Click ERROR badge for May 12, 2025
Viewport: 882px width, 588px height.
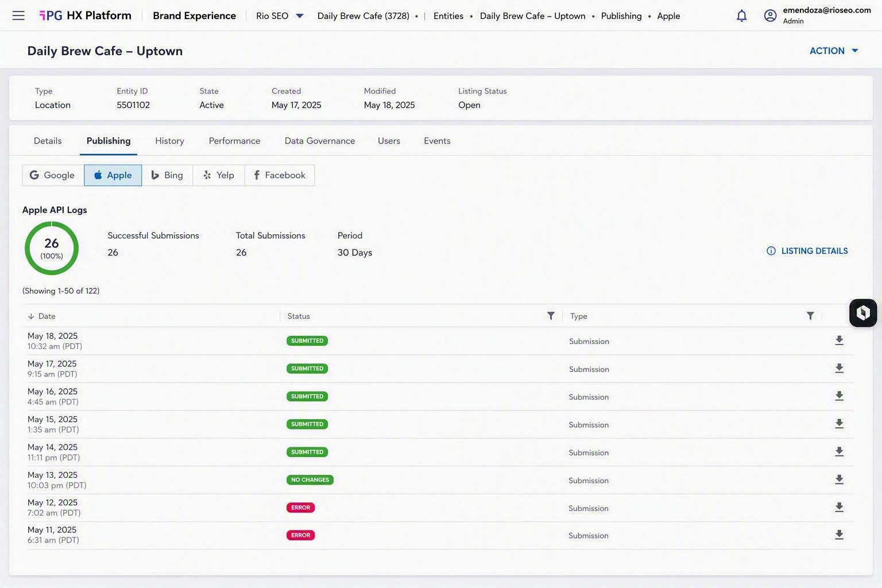pos(300,508)
